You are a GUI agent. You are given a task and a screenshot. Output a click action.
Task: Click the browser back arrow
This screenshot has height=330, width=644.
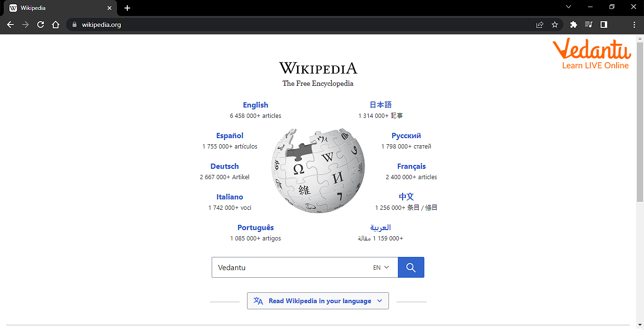pos(10,25)
